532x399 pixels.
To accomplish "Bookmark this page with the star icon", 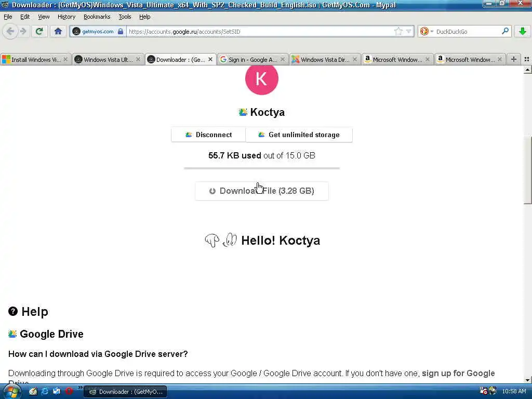I will (398, 32).
